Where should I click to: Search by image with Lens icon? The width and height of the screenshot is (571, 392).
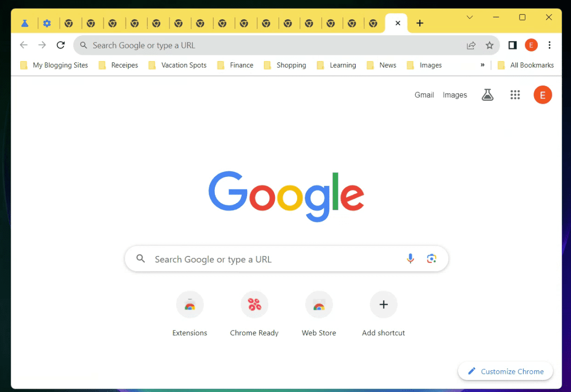tap(431, 258)
